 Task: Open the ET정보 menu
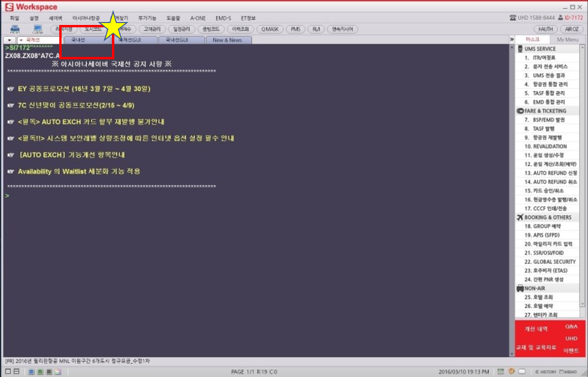pos(248,18)
